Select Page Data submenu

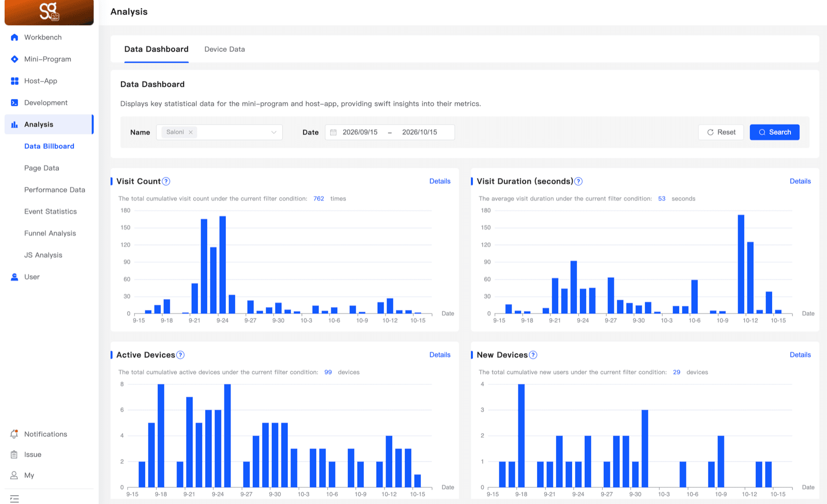(41, 168)
